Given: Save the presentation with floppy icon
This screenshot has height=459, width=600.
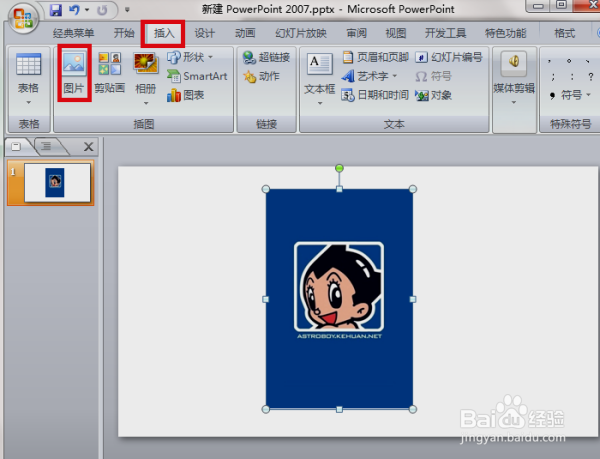Looking at the screenshot, I should [55, 10].
